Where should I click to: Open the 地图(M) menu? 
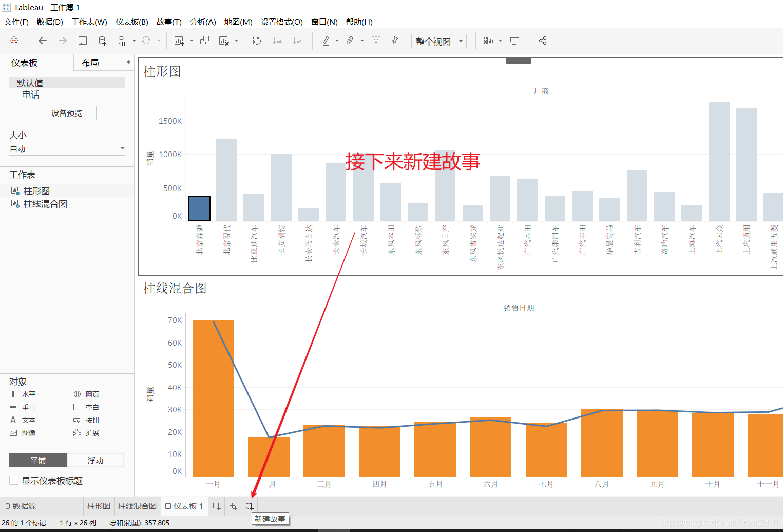(x=238, y=22)
